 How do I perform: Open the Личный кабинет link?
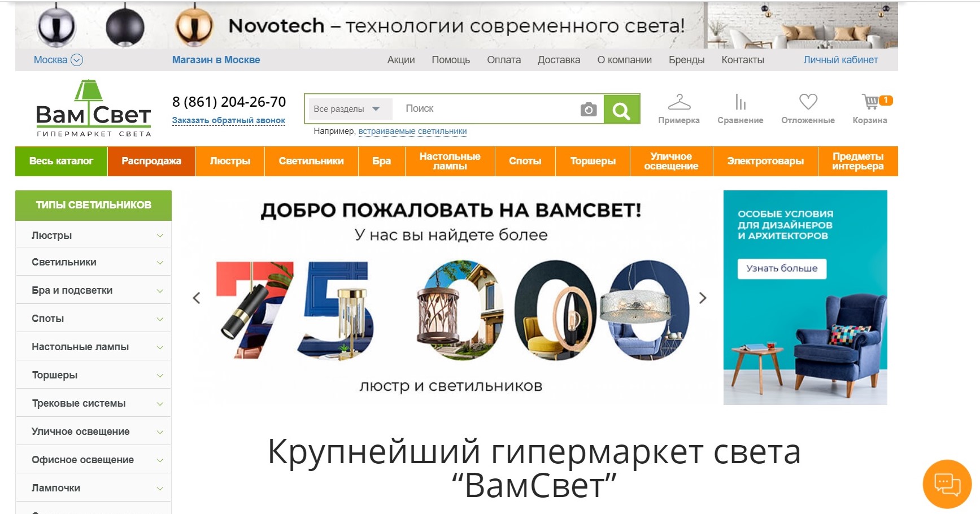click(x=840, y=60)
